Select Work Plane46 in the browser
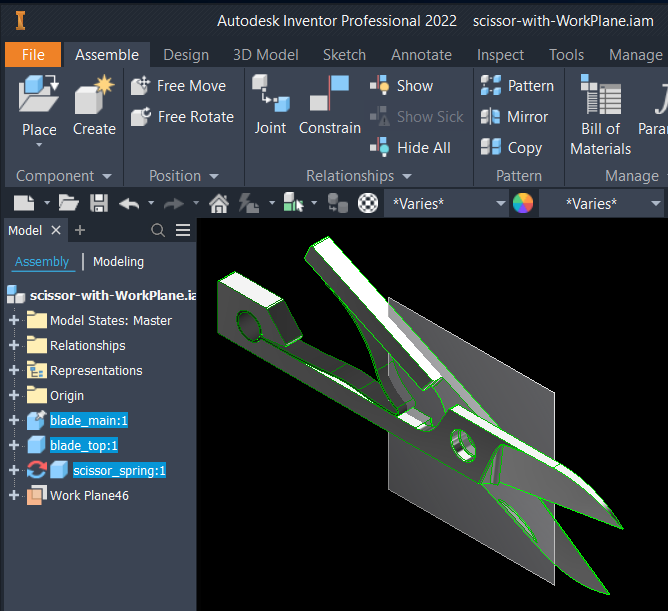Image resolution: width=668 pixels, height=611 pixels. point(89,496)
